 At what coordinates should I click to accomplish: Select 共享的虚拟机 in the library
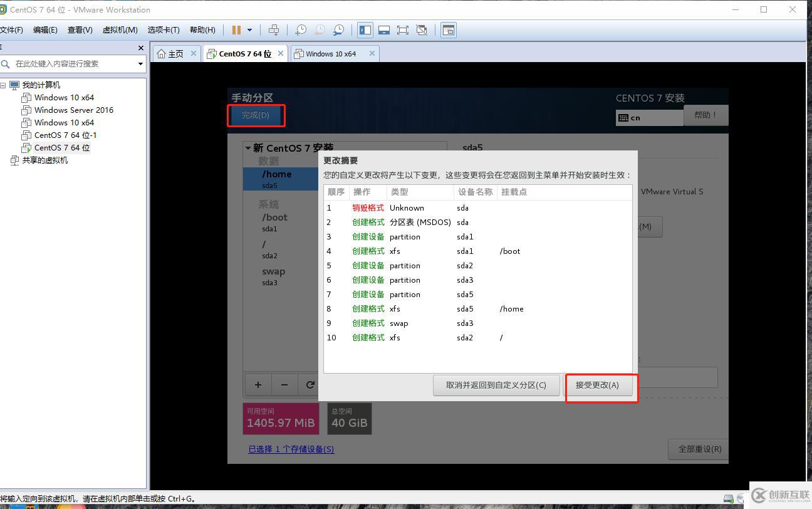(x=45, y=160)
